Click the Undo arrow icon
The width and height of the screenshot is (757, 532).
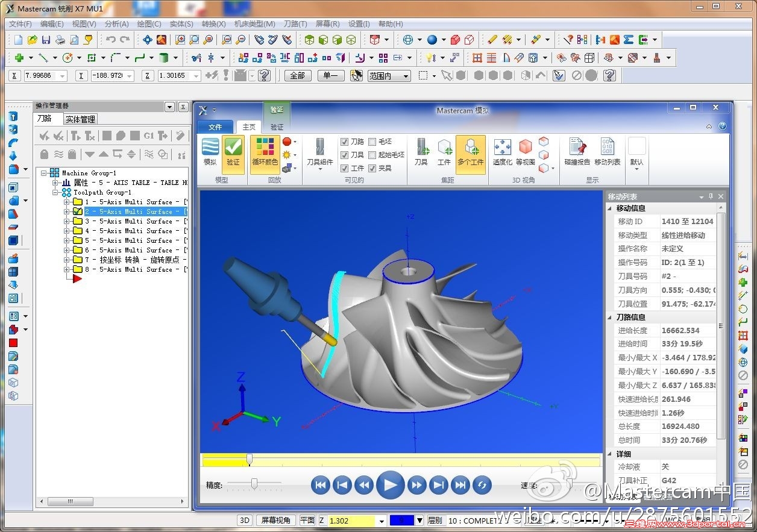(111, 40)
